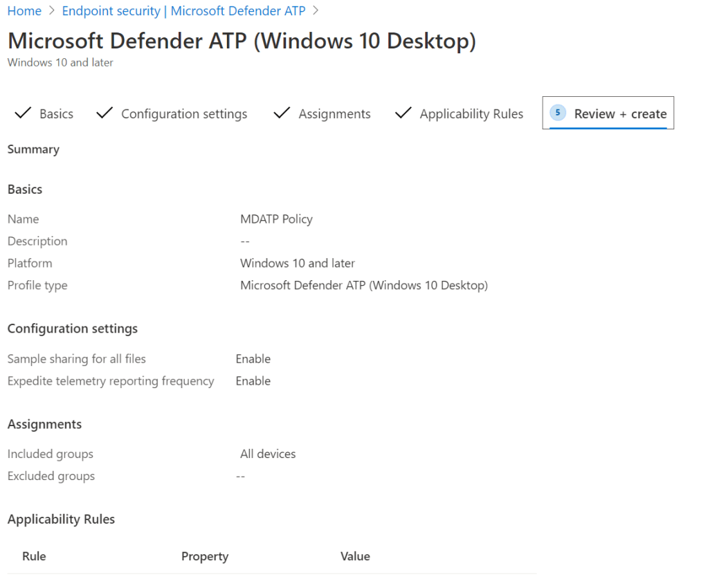The width and height of the screenshot is (708, 588).
Task: Open the Configuration settings tab
Action: (184, 114)
